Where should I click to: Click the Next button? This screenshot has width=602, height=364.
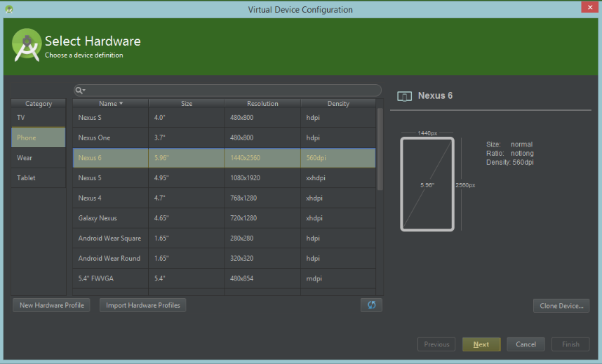click(x=481, y=344)
